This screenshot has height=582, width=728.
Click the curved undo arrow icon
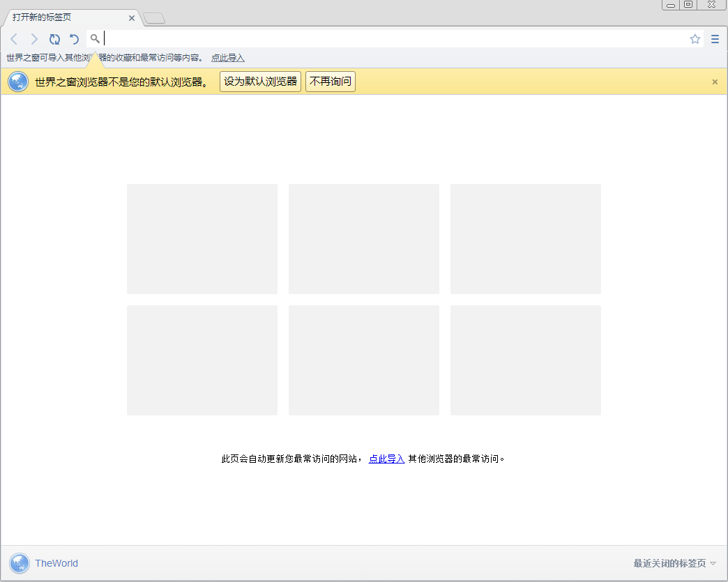[x=74, y=39]
